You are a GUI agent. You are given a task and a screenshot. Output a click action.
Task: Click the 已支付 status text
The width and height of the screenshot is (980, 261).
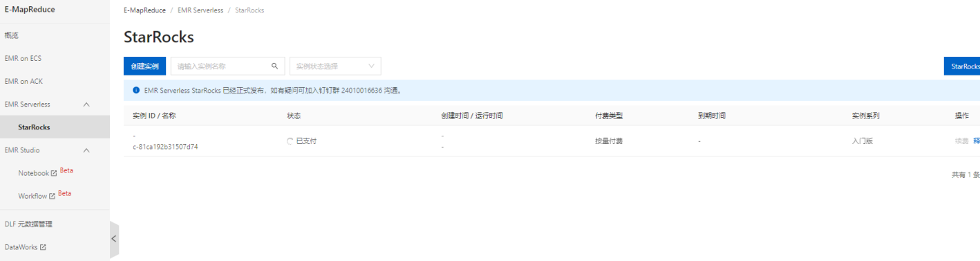[306, 141]
